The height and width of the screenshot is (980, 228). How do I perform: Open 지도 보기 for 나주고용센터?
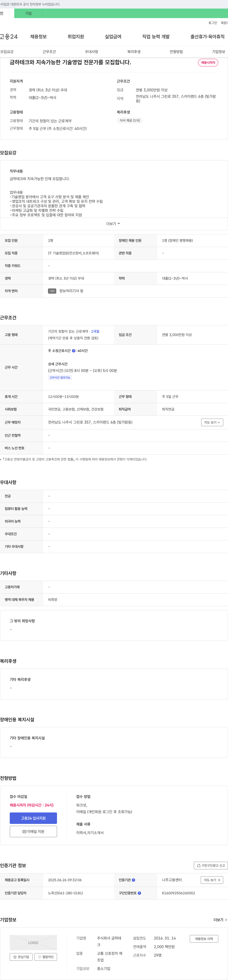[212, 880]
